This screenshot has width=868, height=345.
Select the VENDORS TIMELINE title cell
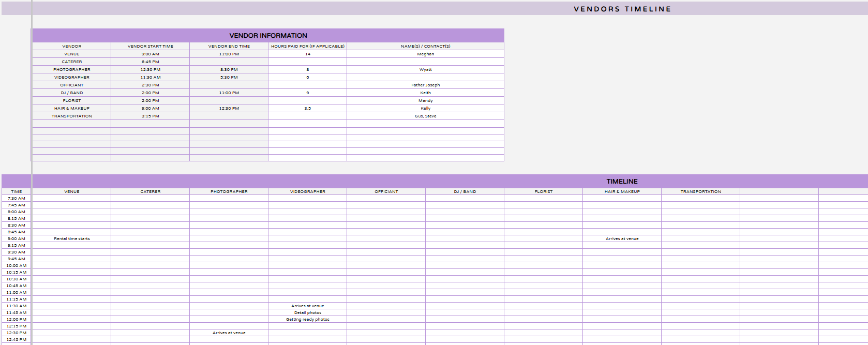622,9
